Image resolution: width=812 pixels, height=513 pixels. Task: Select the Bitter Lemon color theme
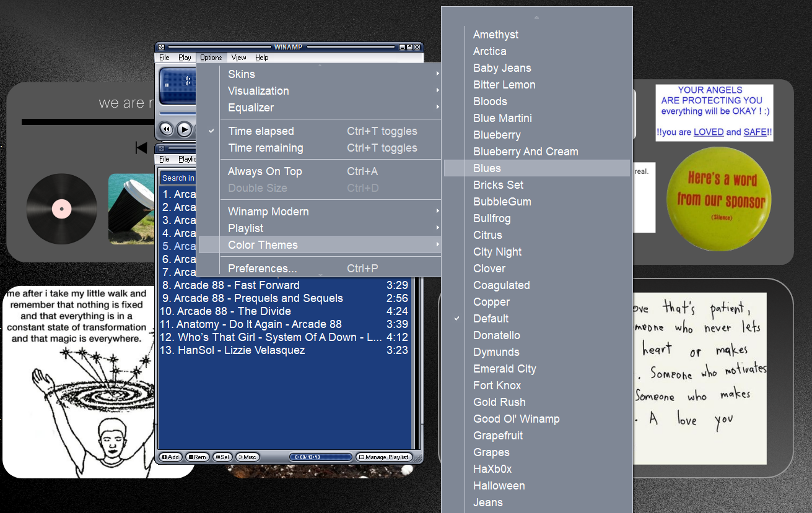coord(537,85)
